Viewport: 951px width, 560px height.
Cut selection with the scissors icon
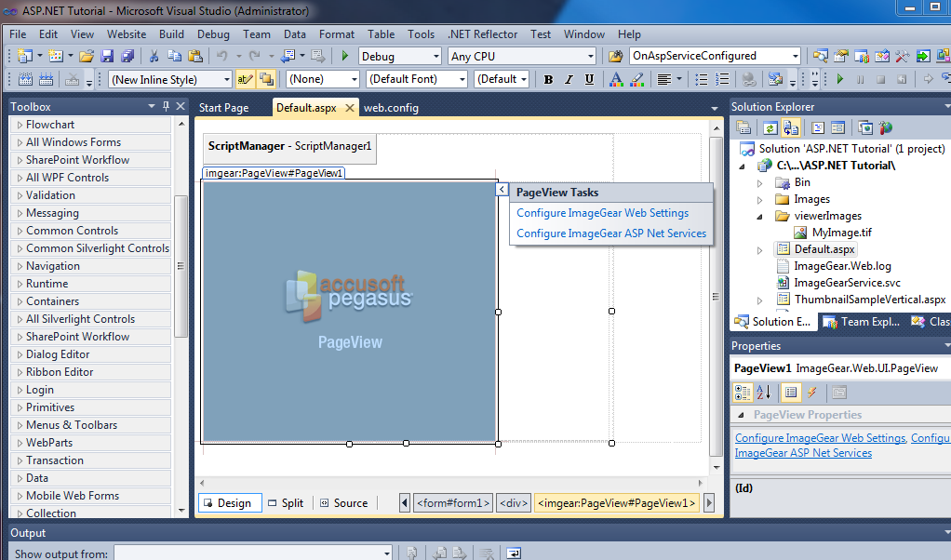[x=154, y=57]
